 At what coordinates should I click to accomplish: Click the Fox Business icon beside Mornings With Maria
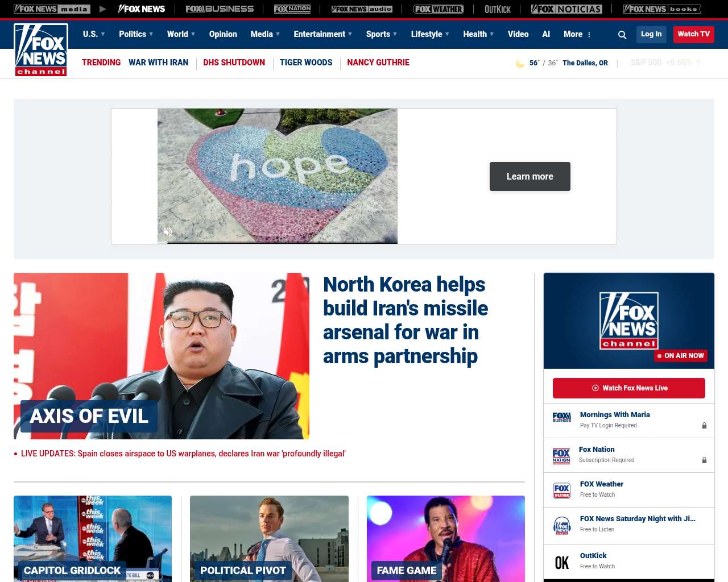(x=562, y=417)
